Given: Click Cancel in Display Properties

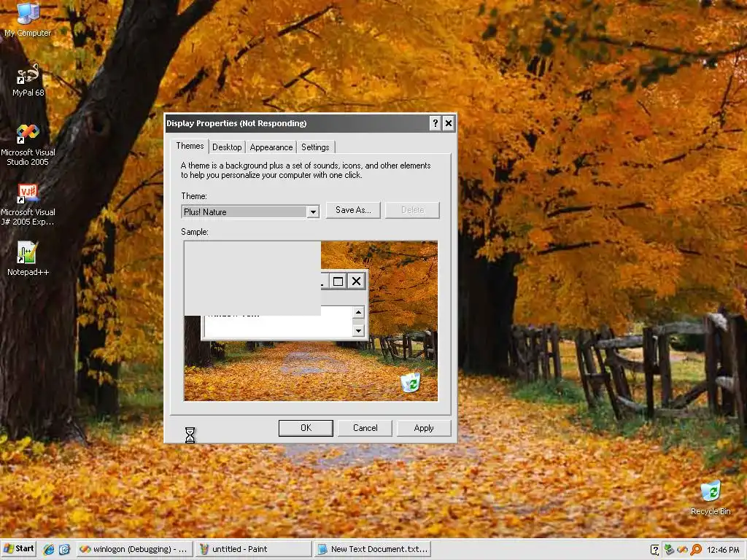Looking at the screenshot, I should click(365, 428).
